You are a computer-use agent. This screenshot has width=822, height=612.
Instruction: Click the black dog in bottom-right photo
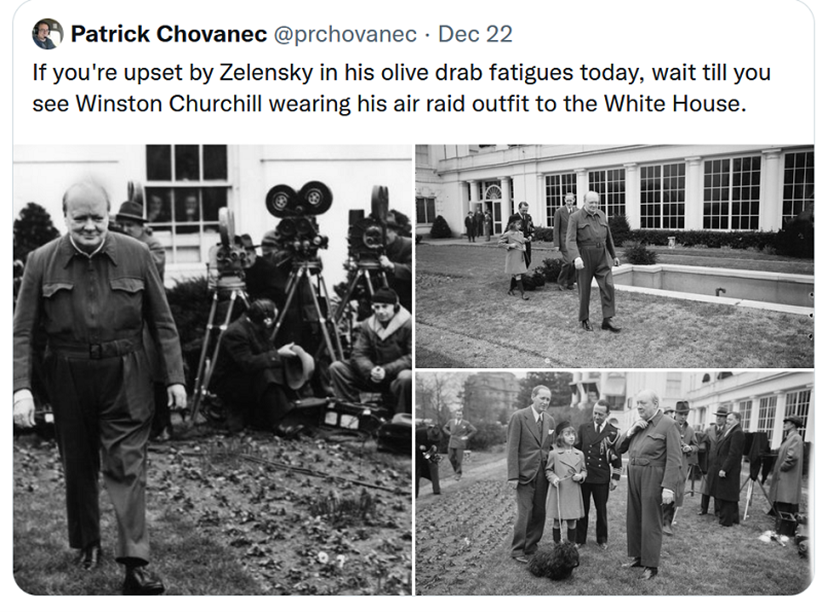[554, 560]
